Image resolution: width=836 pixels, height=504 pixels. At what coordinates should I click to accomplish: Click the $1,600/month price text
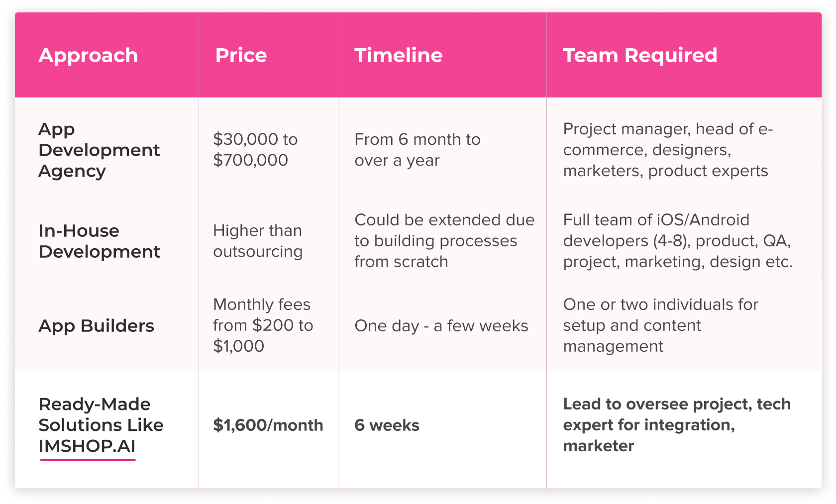(268, 425)
